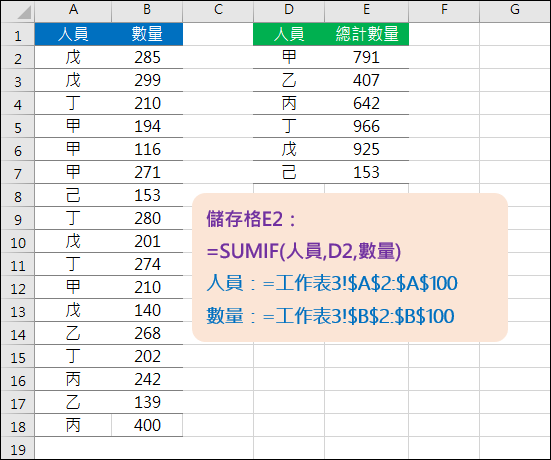Viewport: 551px width, 460px height.
Task: Select cell with value 140
Action: 147,310
